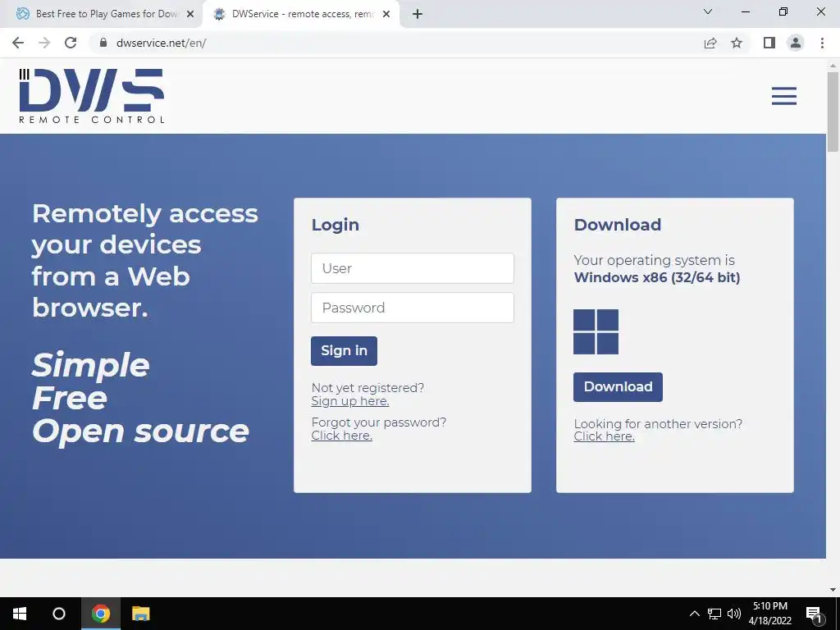Open the hamburger menu on DWService page
The height and width of the screenshot is (630, 840).
pyautogui.click(x=783, y=96)
